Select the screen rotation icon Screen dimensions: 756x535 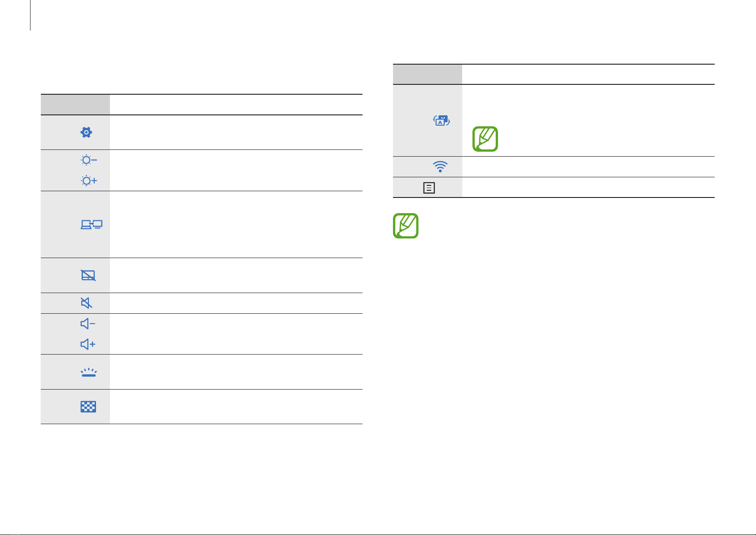coord(441,120)
